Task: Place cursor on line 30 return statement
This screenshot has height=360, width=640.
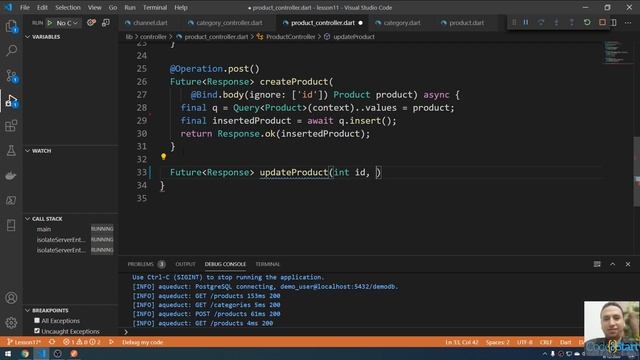Action: (275, 134)
